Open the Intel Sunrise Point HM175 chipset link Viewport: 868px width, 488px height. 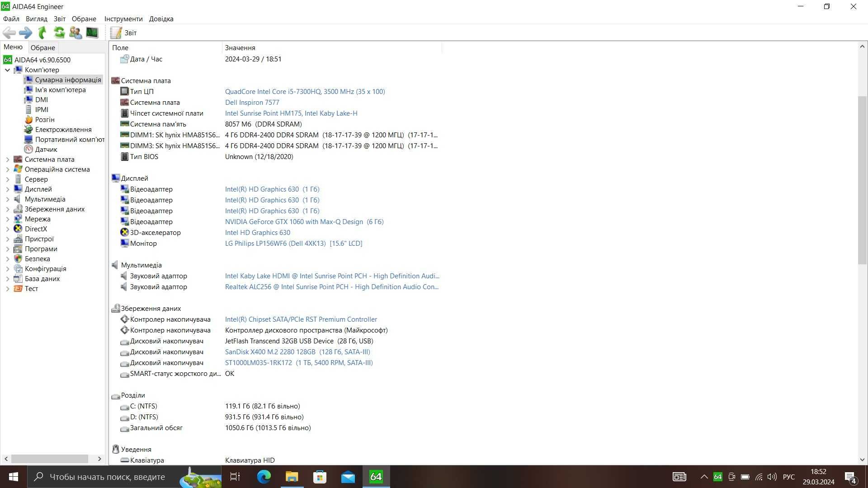[291, 113]
